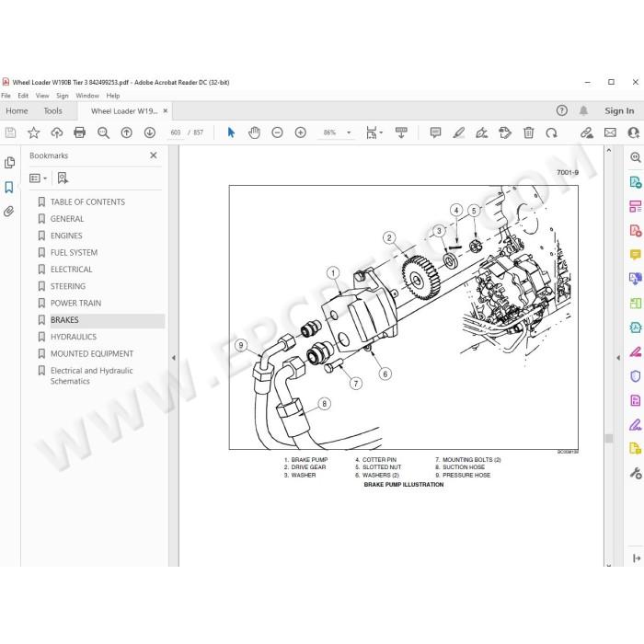The height and width of the screenshot is (644, 644).
Task: Send file by email envelope icon
Action: pos(610,132)
